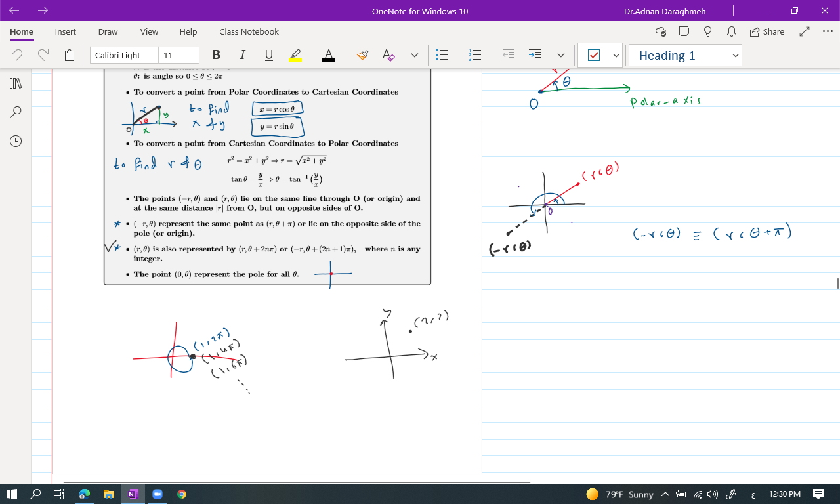Toggle bold formatting
The width and height of the screenshot is (840, 504).
pyautogui.click(x=217, y=55)
